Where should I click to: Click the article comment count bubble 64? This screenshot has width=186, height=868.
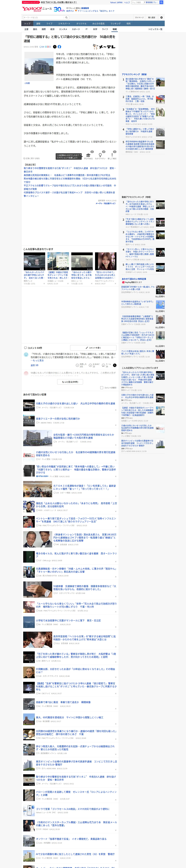click(x=42, y=47)
